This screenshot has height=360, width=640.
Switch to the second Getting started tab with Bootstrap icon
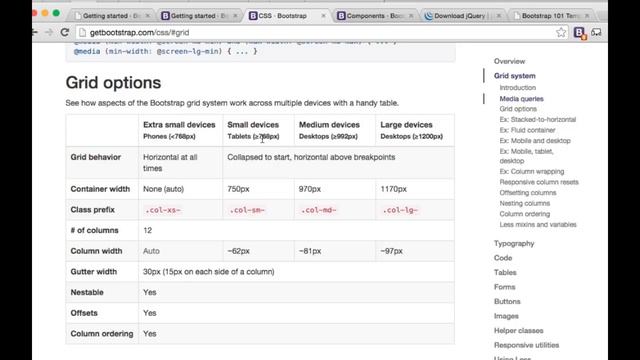tap(199, 16)
